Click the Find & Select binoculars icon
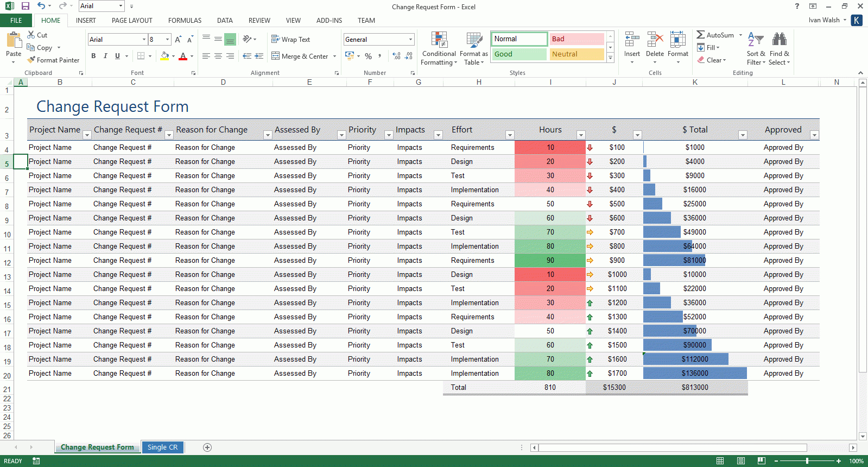 coord(779,39)
